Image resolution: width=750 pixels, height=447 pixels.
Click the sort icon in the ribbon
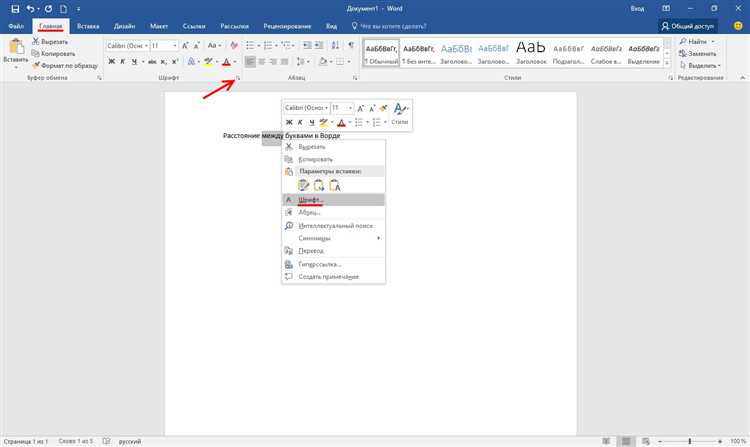335,45
